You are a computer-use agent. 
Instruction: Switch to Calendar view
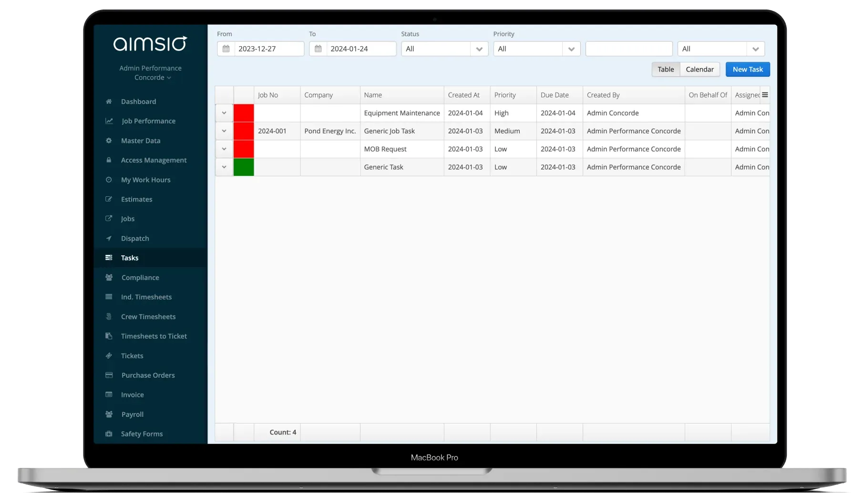coord(699,69)
